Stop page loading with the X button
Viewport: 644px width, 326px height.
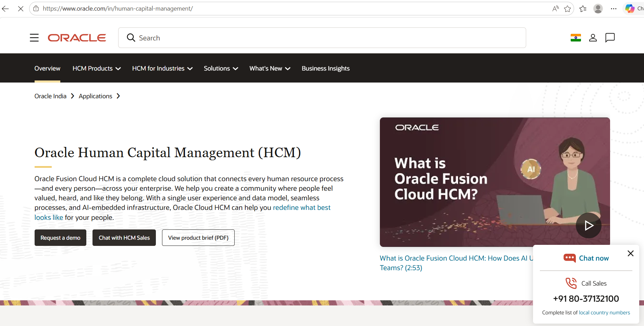21,9
